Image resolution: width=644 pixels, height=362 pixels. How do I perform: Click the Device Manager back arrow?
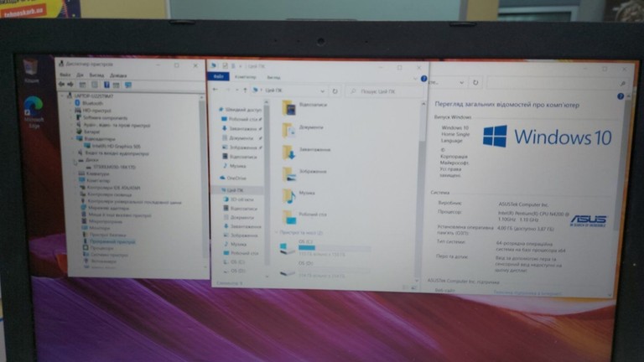[61, 85]
